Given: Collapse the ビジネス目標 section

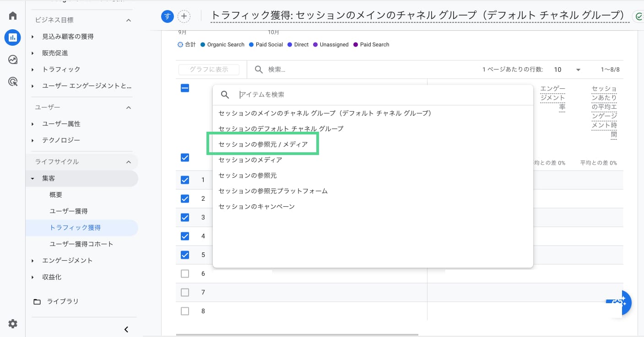Looking at the screenshot, I should tap(129, 20).
